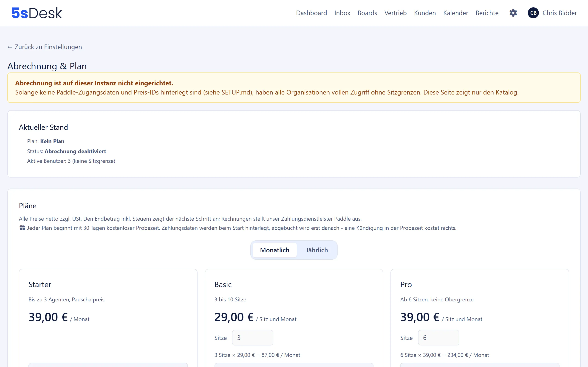Click the Basic plan heading
The width and height of the screenshot is (588, 367).
click(223, 284)
